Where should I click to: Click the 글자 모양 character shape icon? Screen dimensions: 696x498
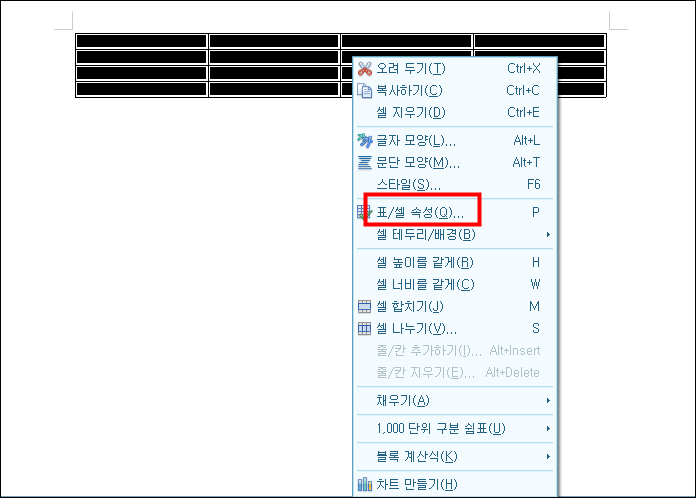tap(365, 141)
